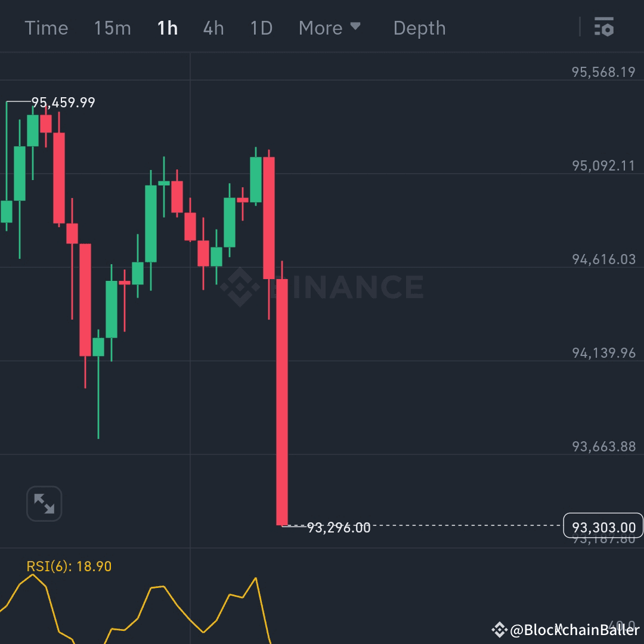Open the 4h interval option
The height and width of the screenshot is (644, 644).
pyautogui.click(x=213, y=27)
